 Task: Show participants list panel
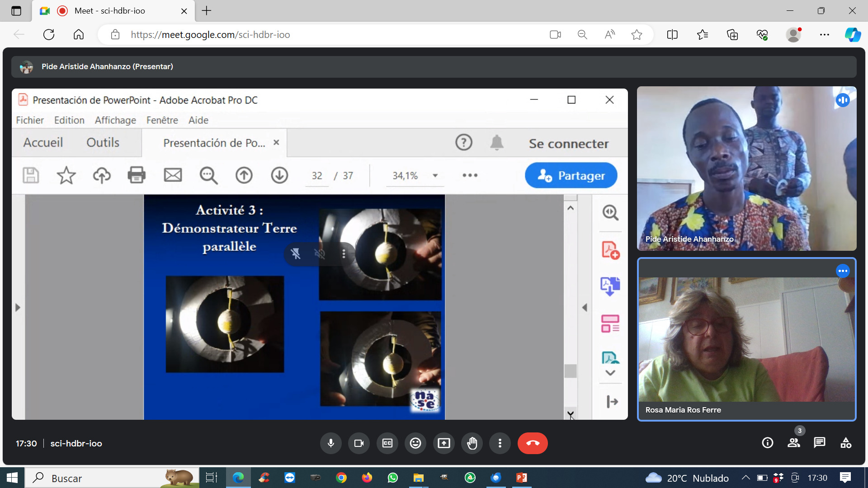pos(794,443)
